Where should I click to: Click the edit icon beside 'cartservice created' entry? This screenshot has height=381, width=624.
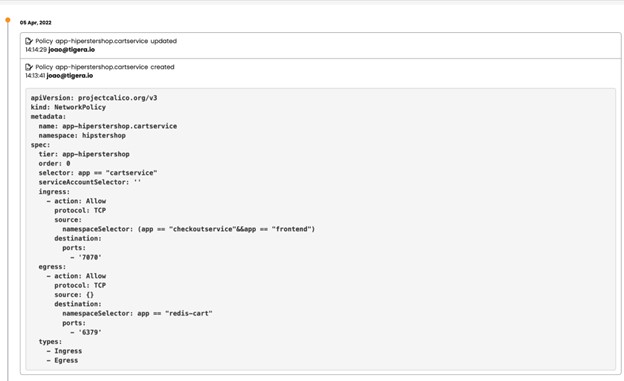tap(29, 67)
